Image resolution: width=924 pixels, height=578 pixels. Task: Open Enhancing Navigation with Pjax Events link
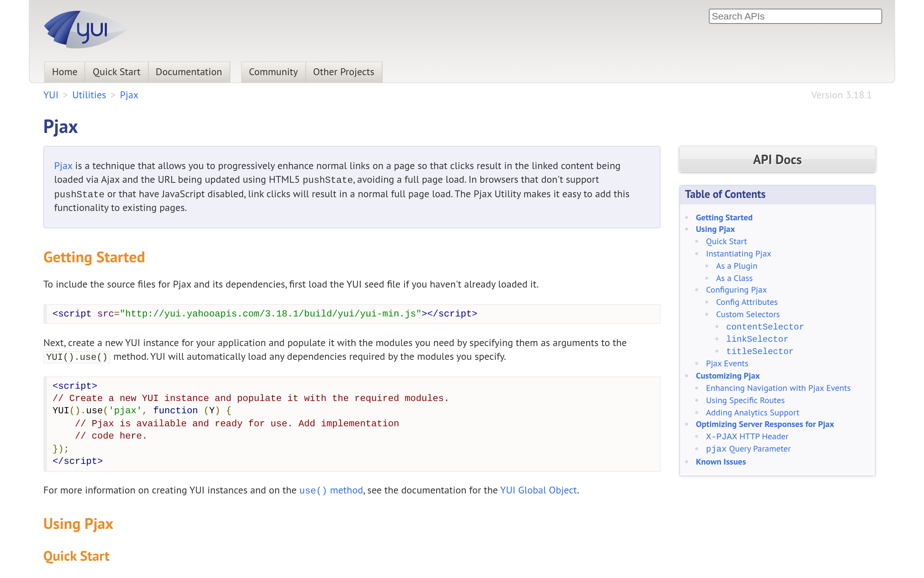point(778,388)
